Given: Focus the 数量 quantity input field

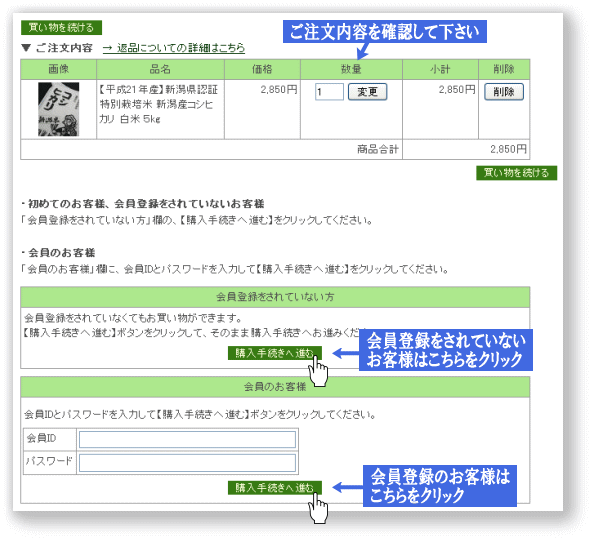Looking at the screenshot, I should 329,92.
